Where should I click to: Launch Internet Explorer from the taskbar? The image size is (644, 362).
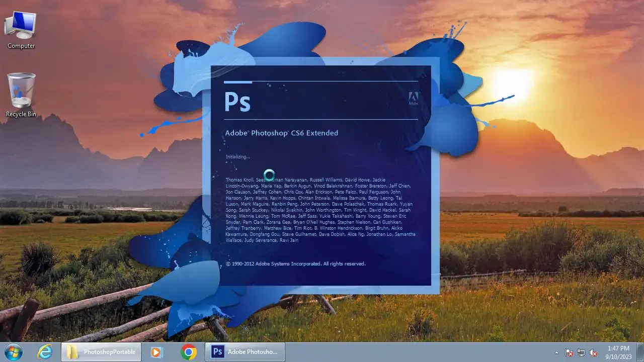45,352
